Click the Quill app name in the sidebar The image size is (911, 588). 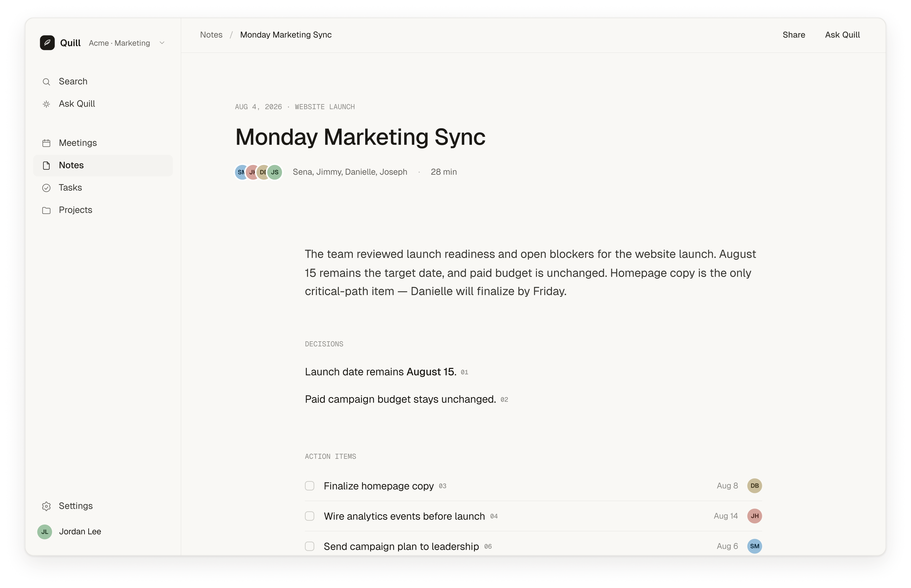coord(70,43)
